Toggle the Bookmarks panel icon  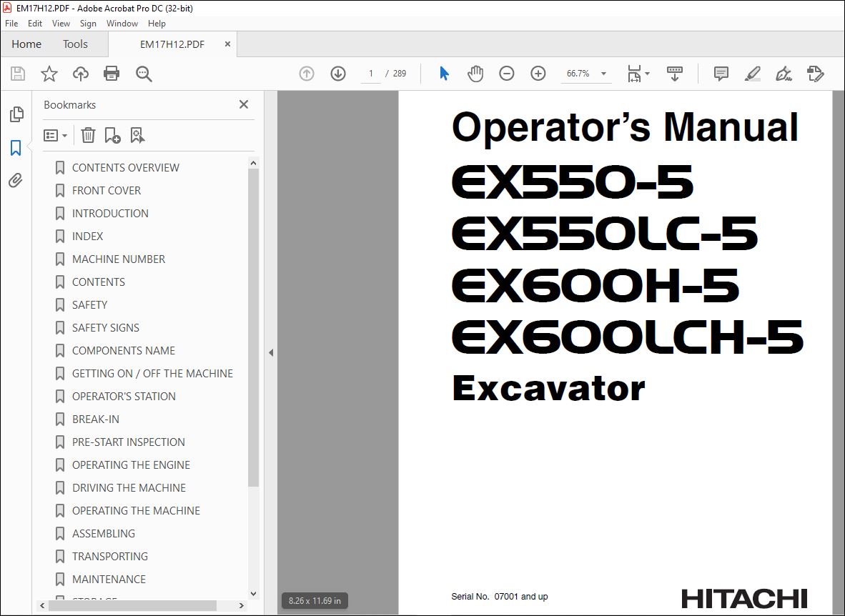pyautogui.click(x=16, y=147)
